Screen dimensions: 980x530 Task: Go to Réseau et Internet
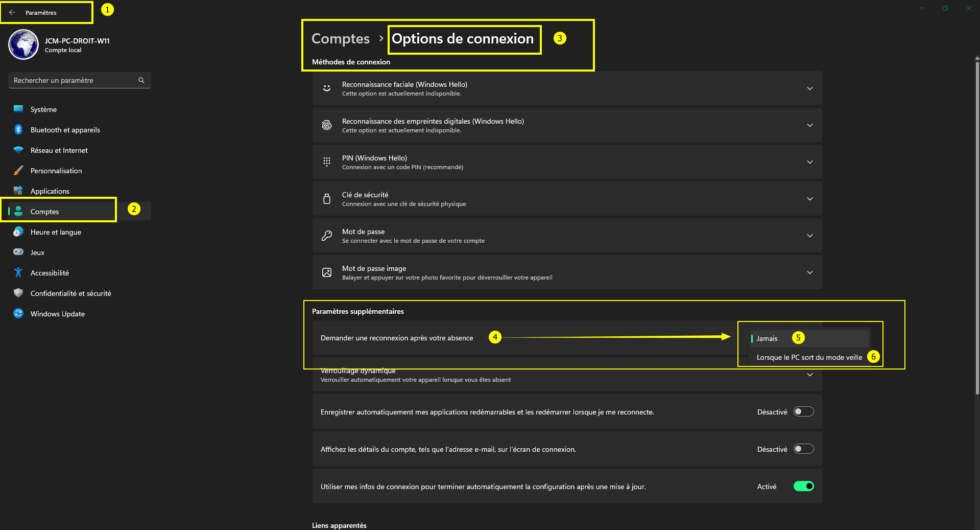[x=80, y=150]
